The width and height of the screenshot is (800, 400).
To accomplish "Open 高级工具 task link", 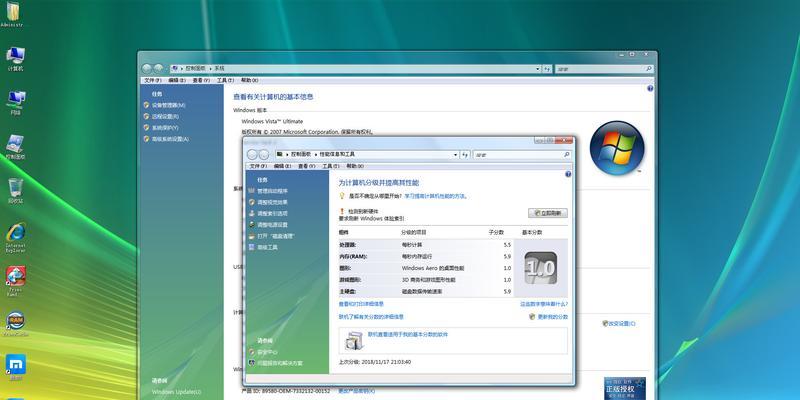I will pyautogui.click(x=267, y=247).
